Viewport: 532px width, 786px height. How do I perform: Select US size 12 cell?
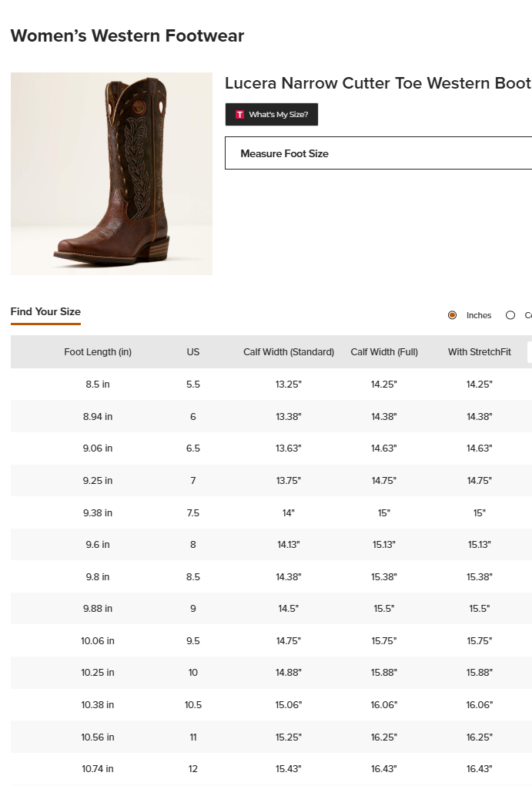tap(193, 768)
